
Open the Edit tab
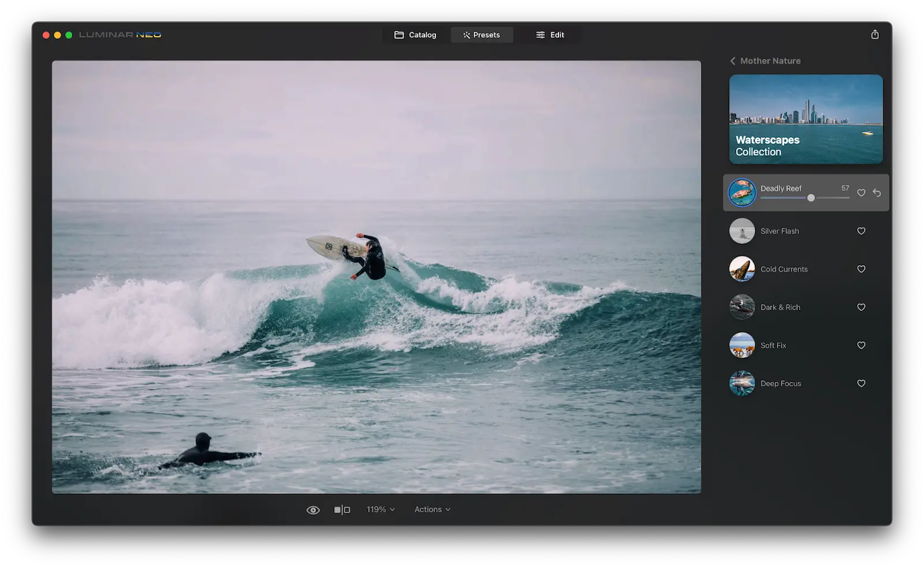click(x=550, y=35)
